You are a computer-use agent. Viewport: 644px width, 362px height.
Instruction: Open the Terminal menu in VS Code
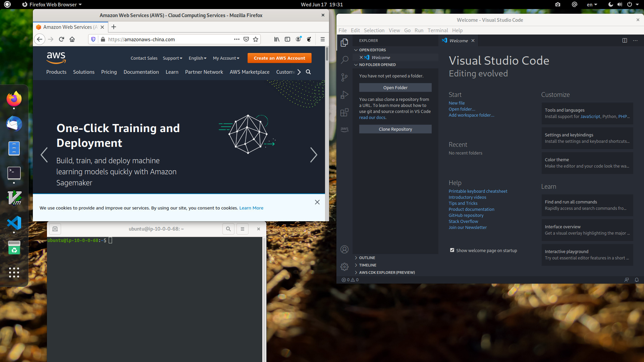click(x=437, y=31)
